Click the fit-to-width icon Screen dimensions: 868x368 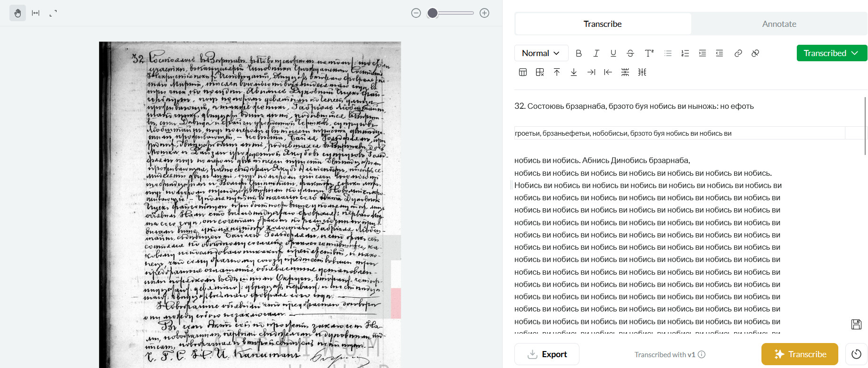pos(35,13)
